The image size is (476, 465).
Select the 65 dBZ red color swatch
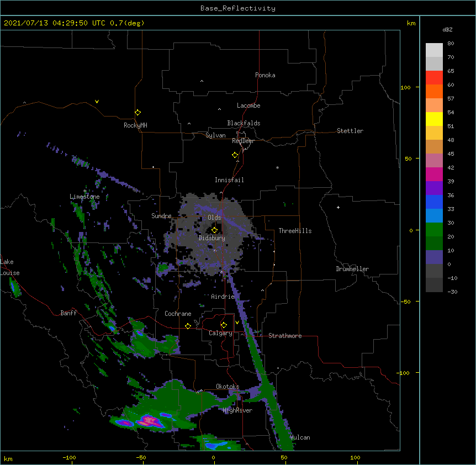434,77
